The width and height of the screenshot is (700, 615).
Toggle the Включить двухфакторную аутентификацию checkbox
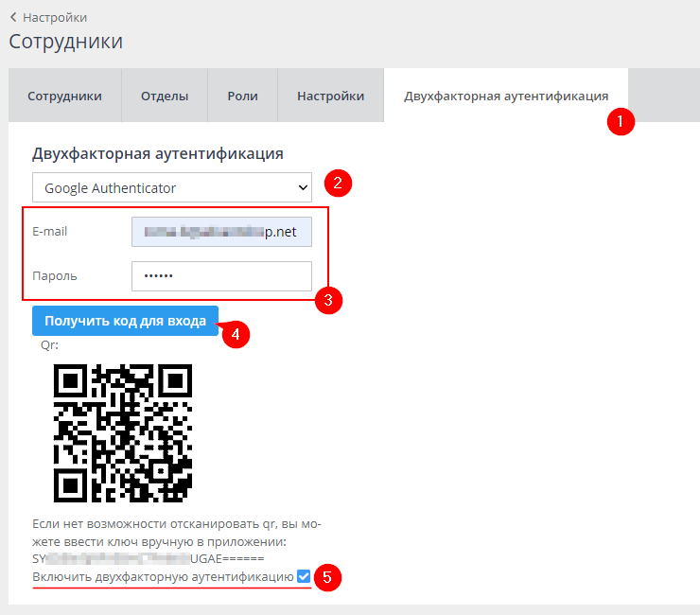point(304,576)
